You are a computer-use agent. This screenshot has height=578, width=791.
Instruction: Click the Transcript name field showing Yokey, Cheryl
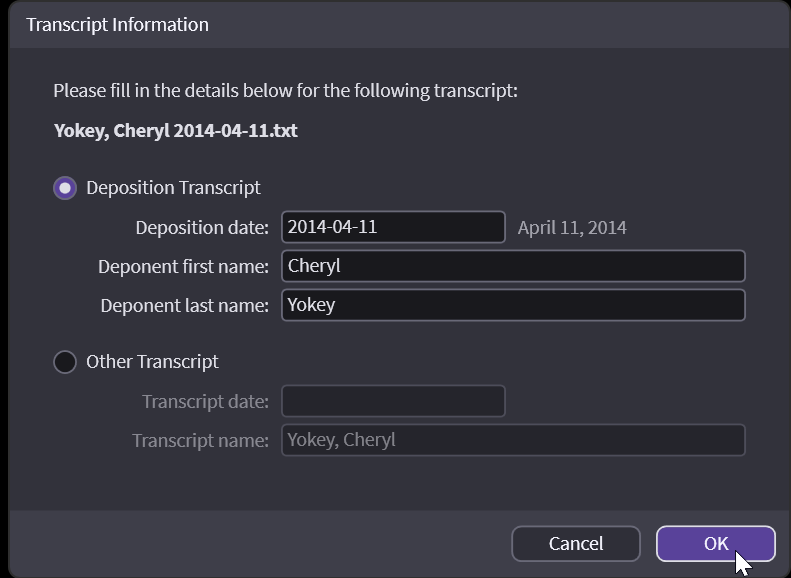click(x=513, y=440)
